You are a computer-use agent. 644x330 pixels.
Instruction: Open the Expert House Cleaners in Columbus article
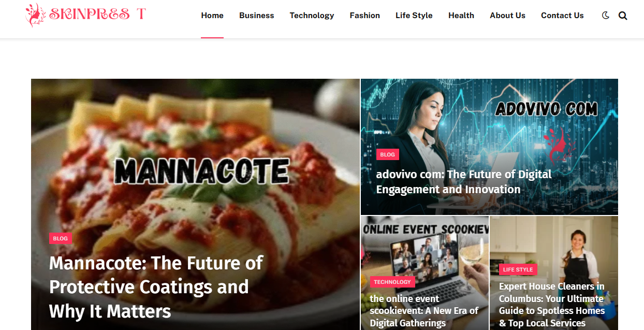[552, 305]
